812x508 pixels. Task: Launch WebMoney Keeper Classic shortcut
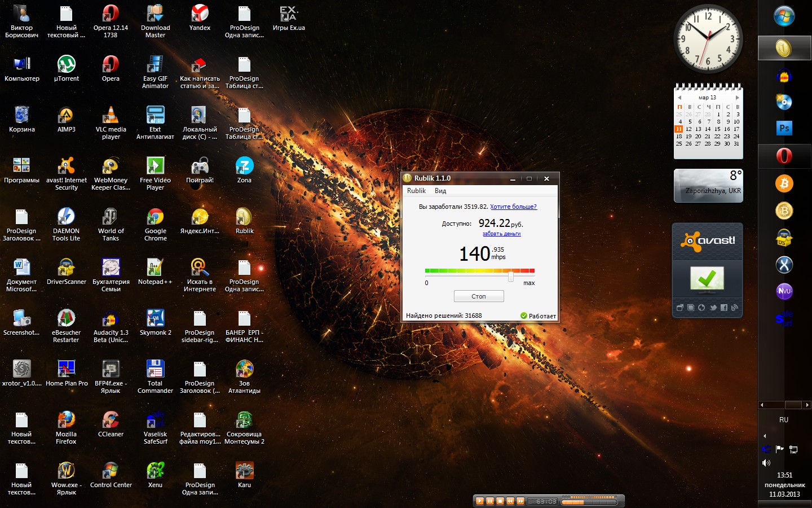point(111,167)
